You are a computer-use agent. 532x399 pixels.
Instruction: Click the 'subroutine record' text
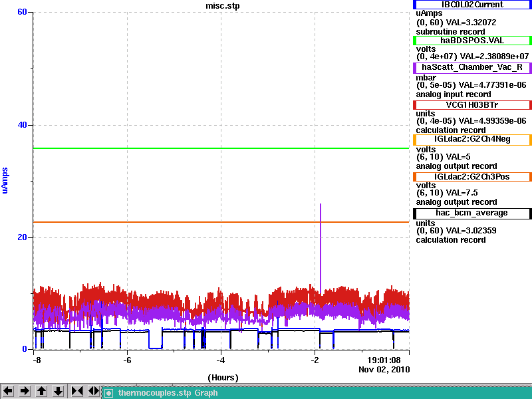click(x=451, y=32)
